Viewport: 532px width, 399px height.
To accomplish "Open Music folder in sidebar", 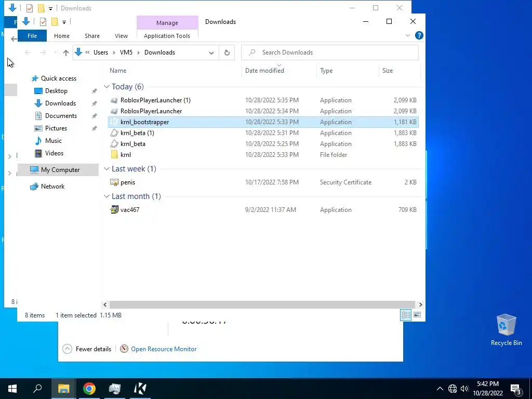I will [54, 140].
